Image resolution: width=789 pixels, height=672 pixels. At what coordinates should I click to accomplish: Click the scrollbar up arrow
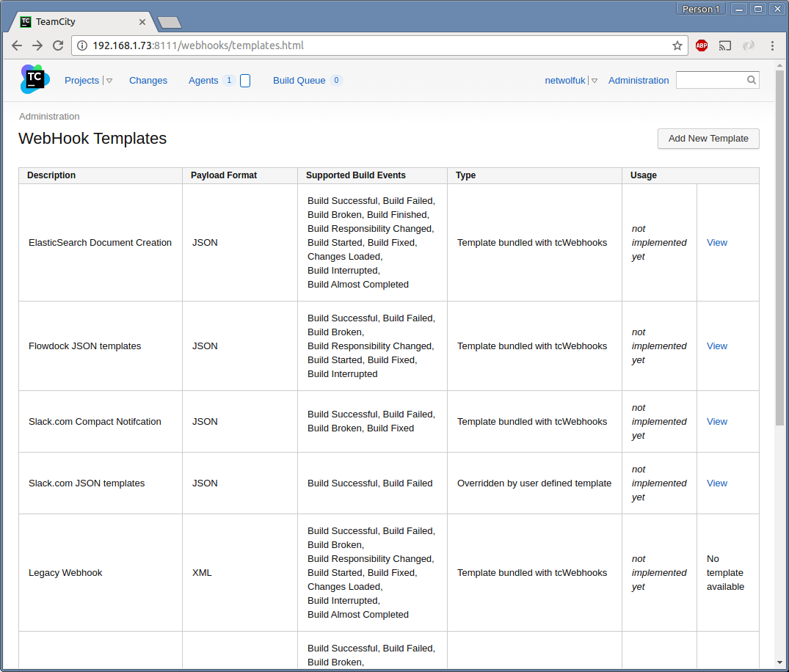[779, 65]
